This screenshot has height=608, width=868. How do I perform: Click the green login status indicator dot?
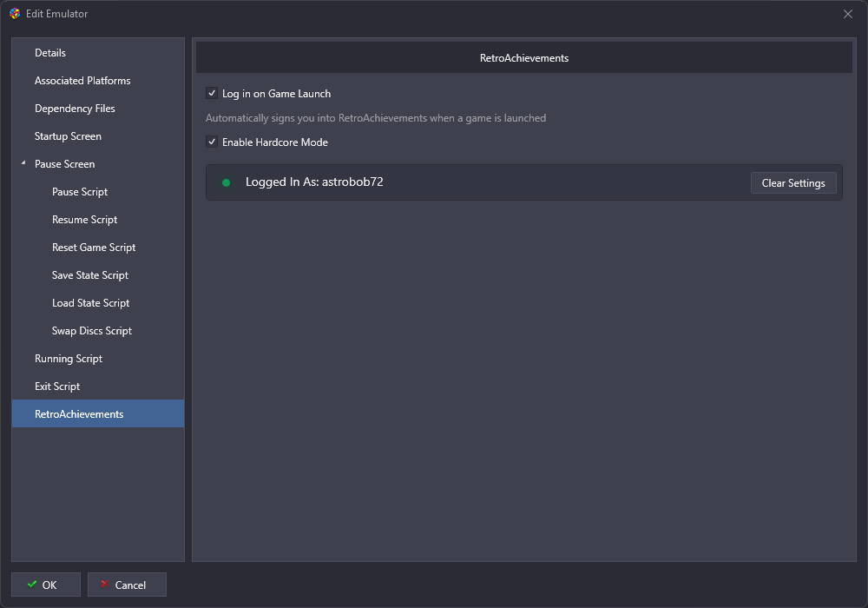(226, 182)
